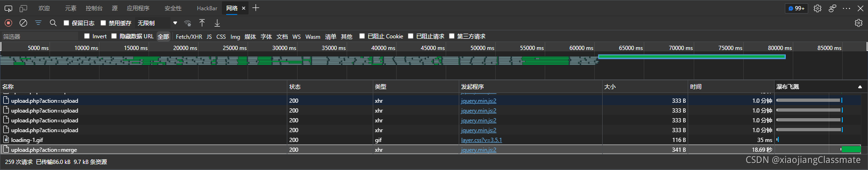This screenshot has width=868, height=170.
Task: Open DevTools settings gear
Action: [818, 8]
